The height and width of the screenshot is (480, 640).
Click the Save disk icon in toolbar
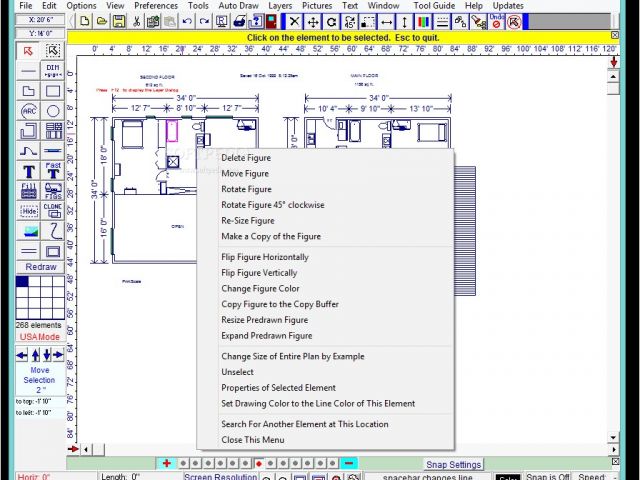point(119,21)
